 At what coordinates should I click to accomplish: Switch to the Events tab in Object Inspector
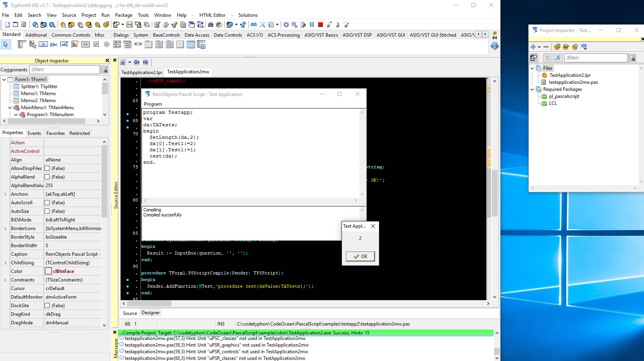(x=34, y=133)
